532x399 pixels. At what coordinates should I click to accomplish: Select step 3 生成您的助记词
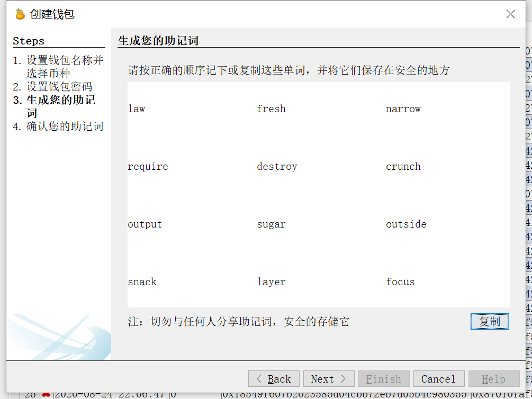coord(55,106)
